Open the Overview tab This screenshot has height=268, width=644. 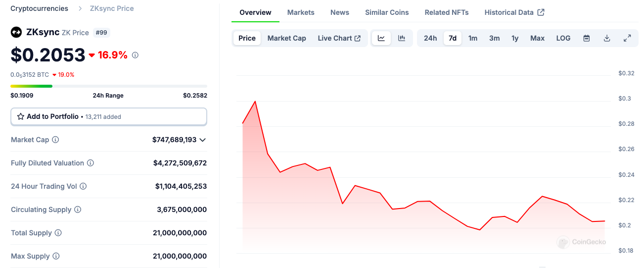pos(255,12)
